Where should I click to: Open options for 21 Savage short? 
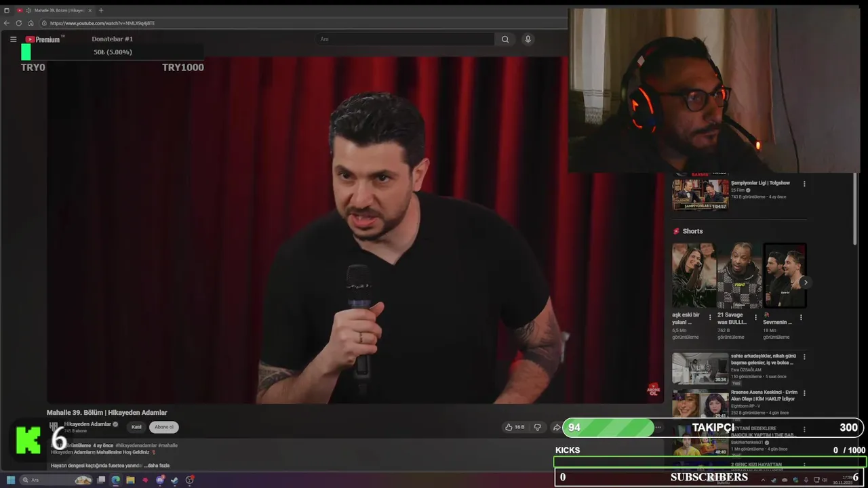(x=755, y=317)
